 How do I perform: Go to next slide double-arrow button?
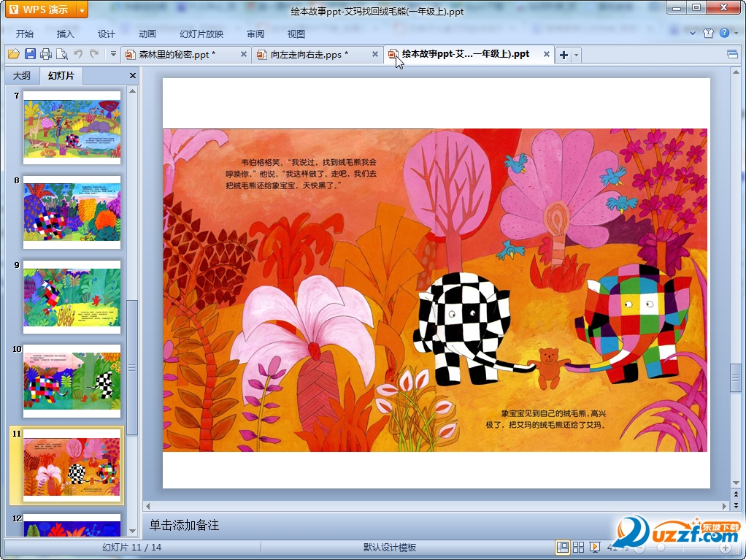point(736,505)
